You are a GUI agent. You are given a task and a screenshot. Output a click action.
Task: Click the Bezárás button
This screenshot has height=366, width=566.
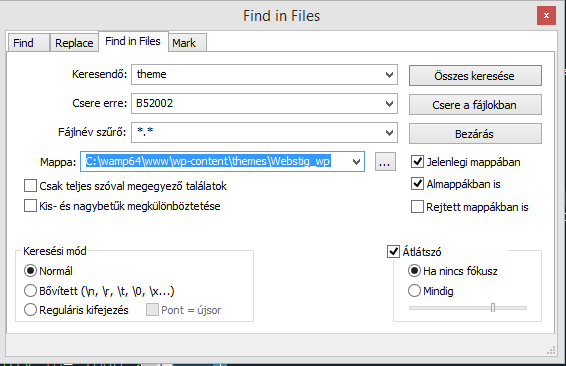tap(475, 134)
